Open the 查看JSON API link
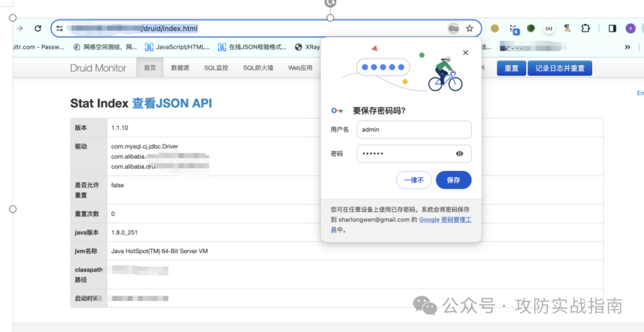 [172, 104]
